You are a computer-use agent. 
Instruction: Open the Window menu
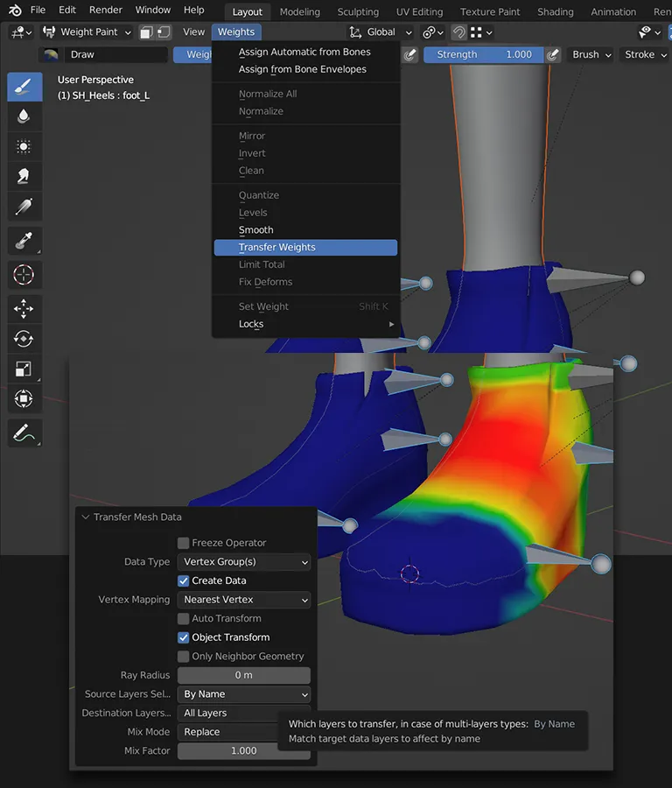pyautogui.click(x=152, y=10)
